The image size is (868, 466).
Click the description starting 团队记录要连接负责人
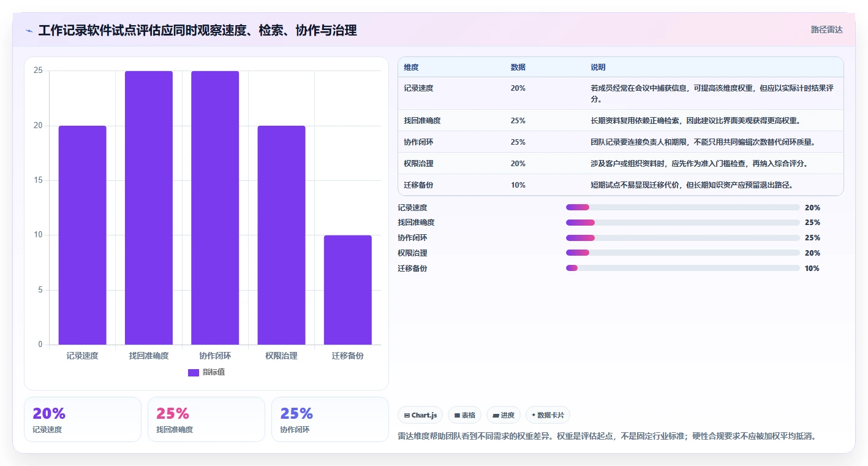(x=703, y=142)
